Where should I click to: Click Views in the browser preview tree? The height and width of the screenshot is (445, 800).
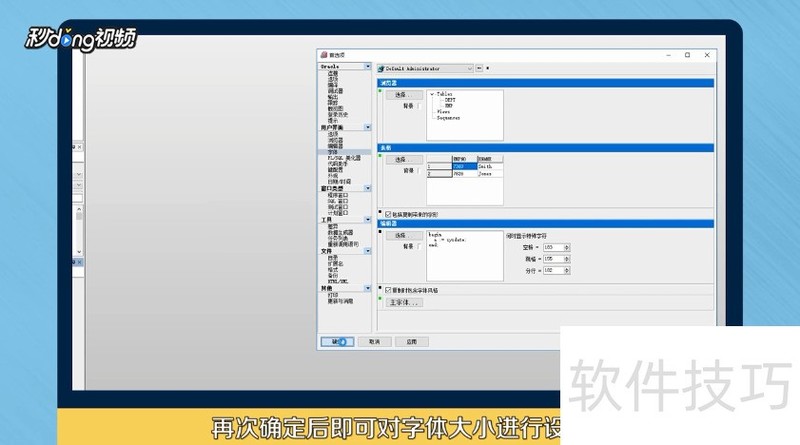pos(443,112)
